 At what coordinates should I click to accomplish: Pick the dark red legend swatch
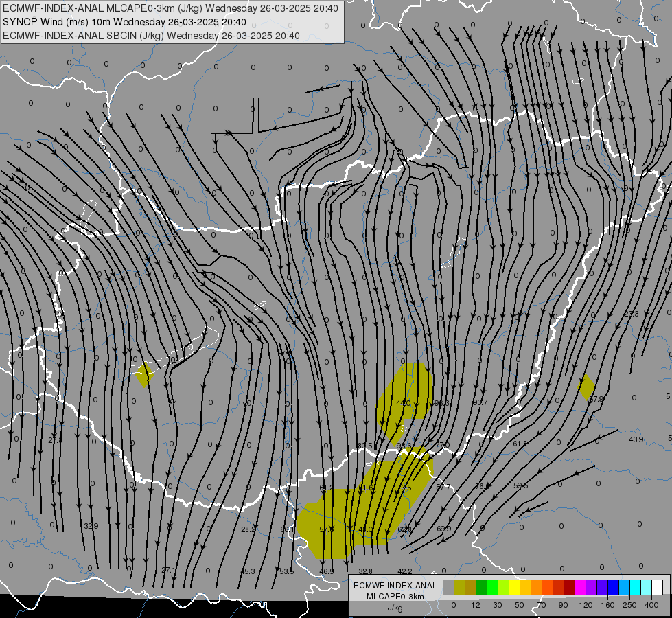click(569, 587)
